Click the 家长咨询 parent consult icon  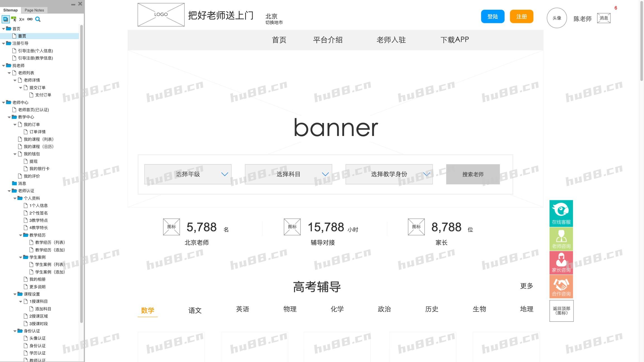pos(561,262)
